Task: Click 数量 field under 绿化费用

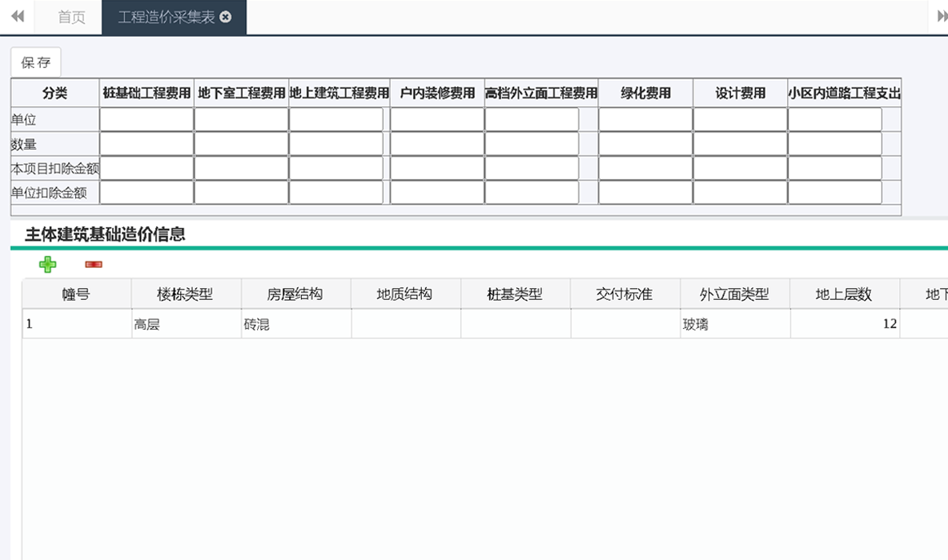Action: [x=645, y=144]
